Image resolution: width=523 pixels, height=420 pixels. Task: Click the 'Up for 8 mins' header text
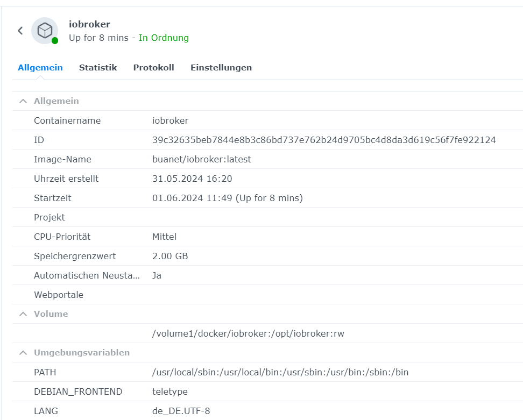tap(98, 38)
